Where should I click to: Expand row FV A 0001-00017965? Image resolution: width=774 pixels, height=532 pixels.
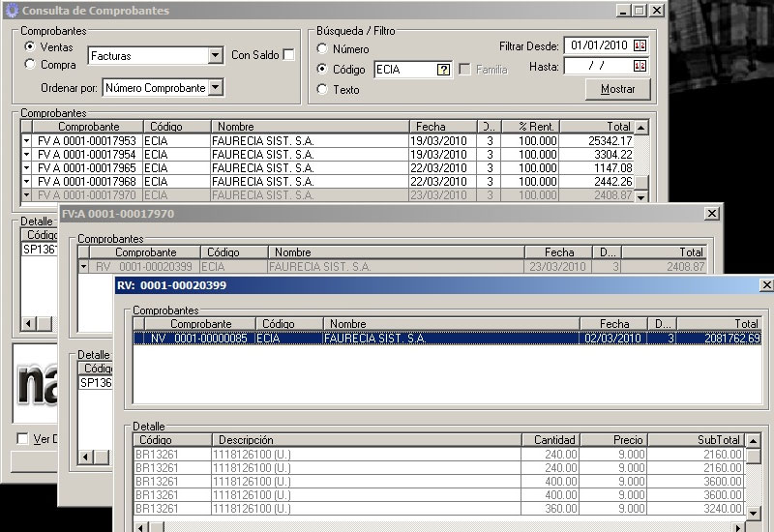pos(26,168)
